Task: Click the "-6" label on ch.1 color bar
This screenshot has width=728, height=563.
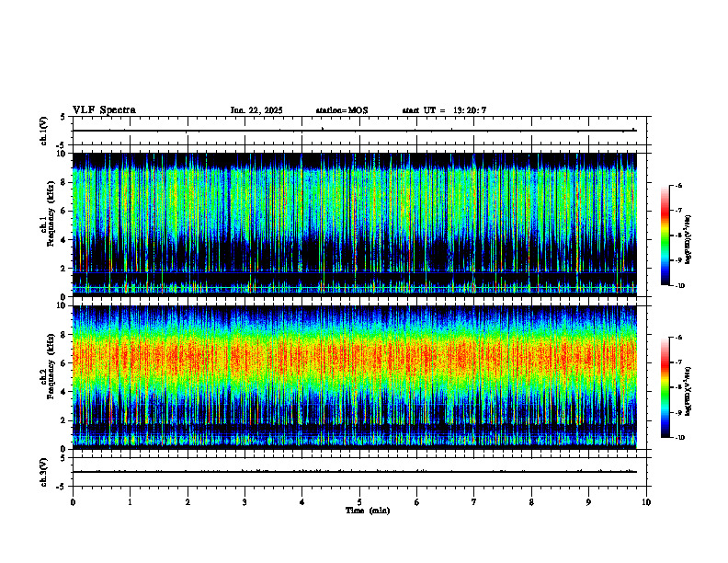Action: click(678, 186)
